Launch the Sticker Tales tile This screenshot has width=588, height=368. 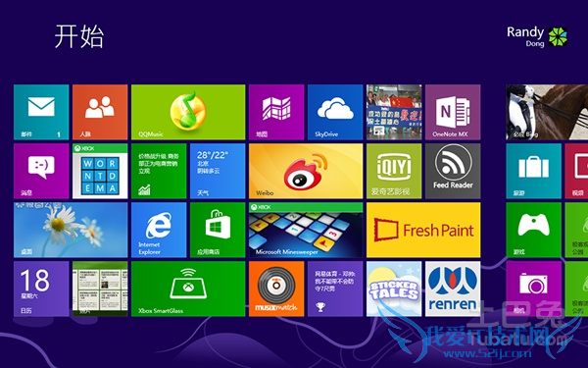394,289
